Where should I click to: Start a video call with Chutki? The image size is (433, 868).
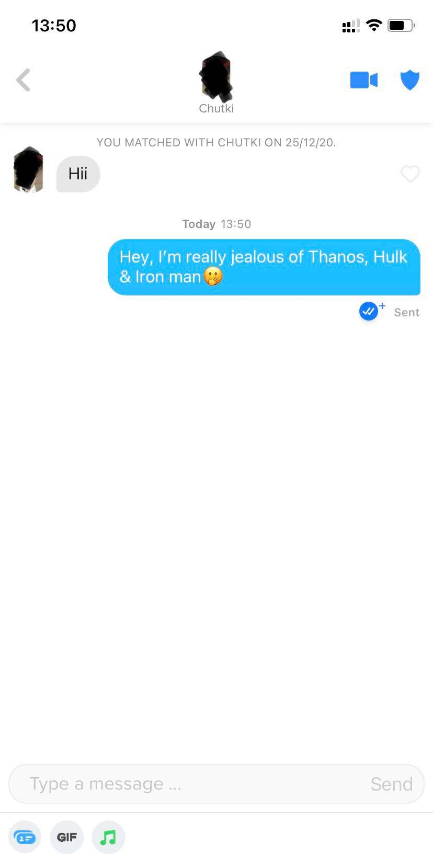tap(364, 80)
